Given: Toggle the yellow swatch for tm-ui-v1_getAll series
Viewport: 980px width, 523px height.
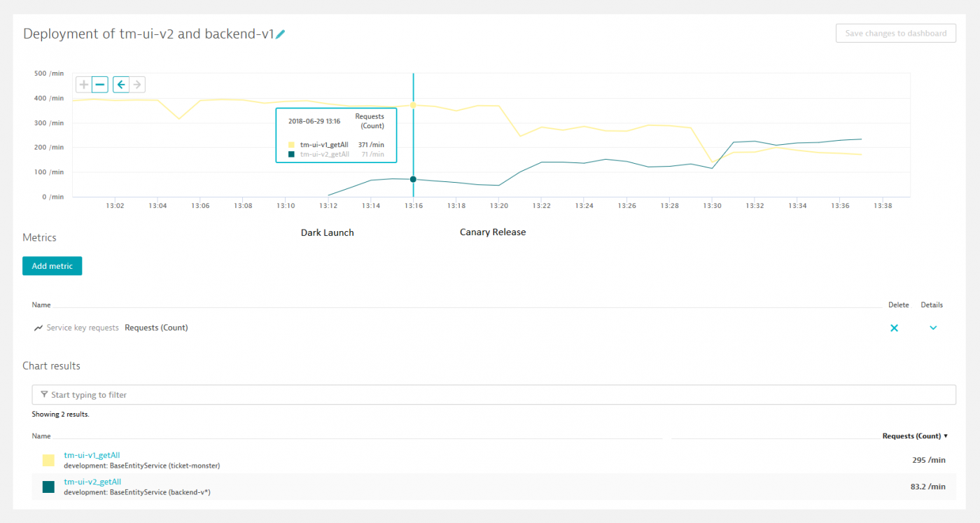Looking at the screenshot, I should pyautogui.click(x=48, y=460).
